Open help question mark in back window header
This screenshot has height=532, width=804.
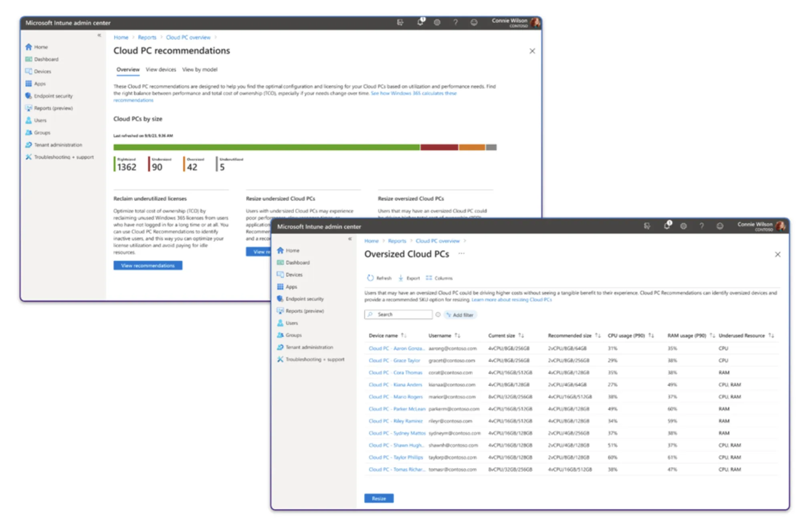point(455,22)
